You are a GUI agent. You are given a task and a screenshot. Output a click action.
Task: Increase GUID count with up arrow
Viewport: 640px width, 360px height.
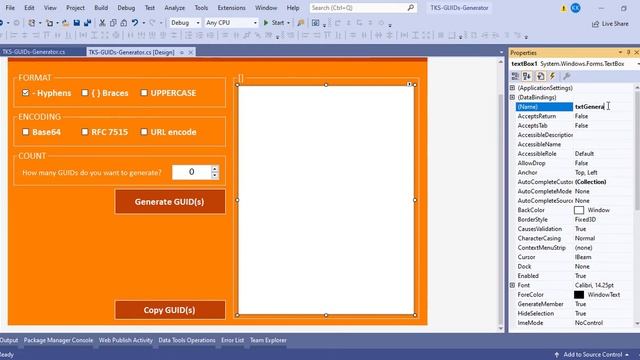pos(215,168)
